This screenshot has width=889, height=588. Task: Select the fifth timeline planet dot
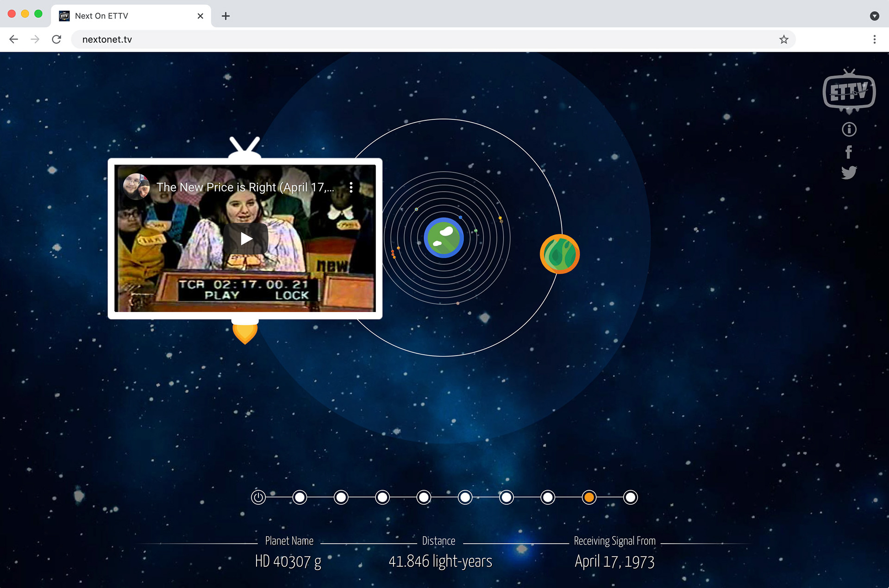click(x=424, y=497)
